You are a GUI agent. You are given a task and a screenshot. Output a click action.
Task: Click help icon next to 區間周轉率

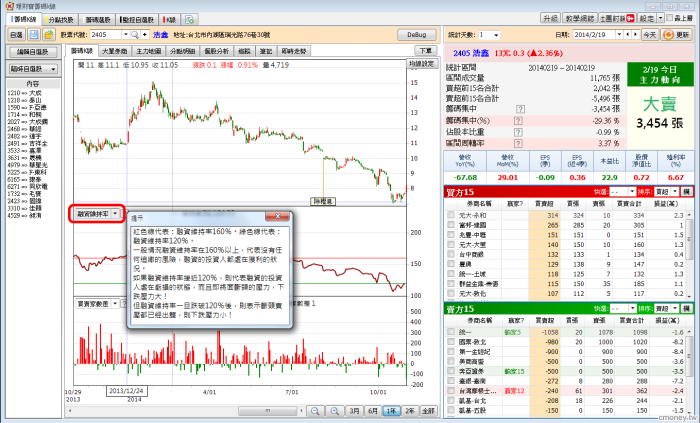point(518,144)
